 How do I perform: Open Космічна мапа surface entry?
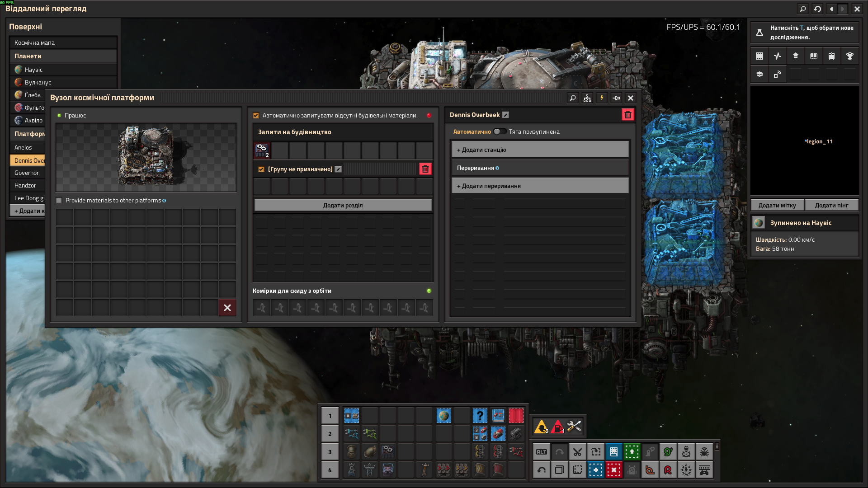[63, 42]
